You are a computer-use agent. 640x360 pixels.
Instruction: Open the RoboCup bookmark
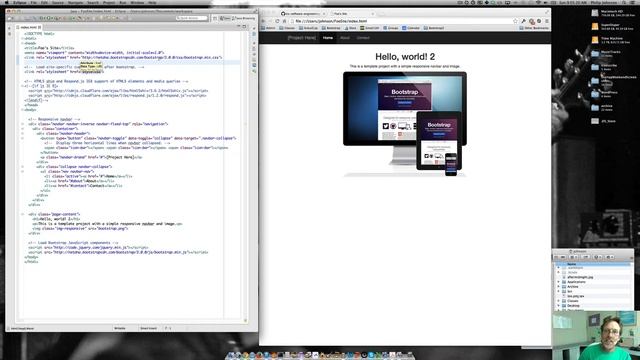308,28
